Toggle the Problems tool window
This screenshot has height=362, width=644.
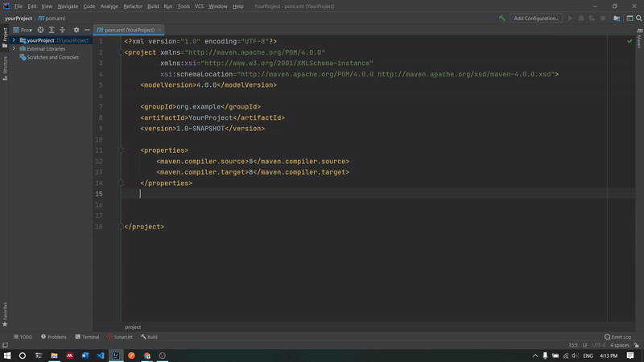pos(53,337)
